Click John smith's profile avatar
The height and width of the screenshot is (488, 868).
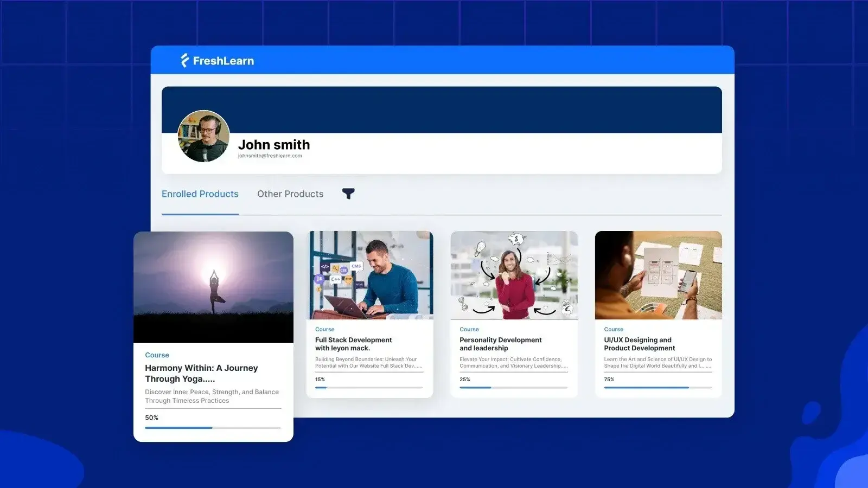tap(203, 137)
